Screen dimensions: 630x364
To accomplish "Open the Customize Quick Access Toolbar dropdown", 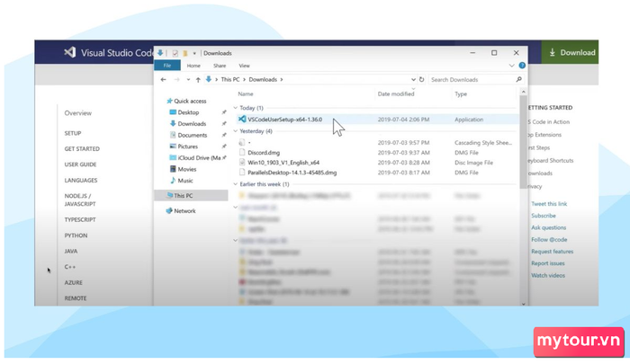I will coord(194,53).
